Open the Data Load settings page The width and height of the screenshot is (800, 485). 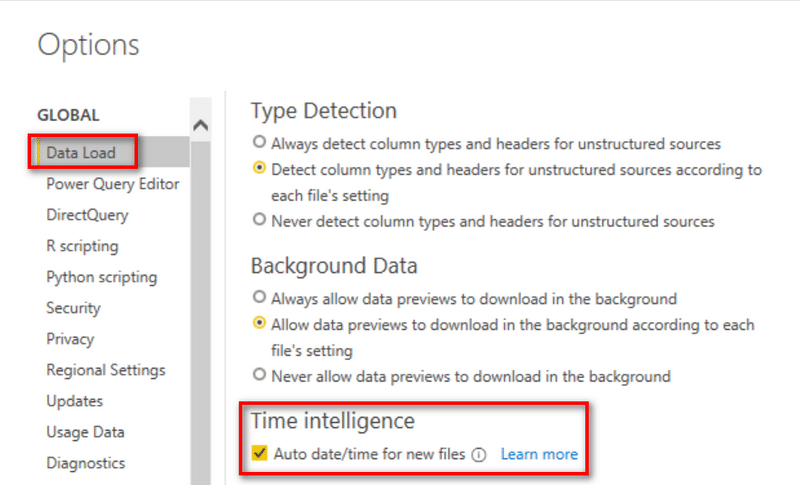click(x=81, y=152)
